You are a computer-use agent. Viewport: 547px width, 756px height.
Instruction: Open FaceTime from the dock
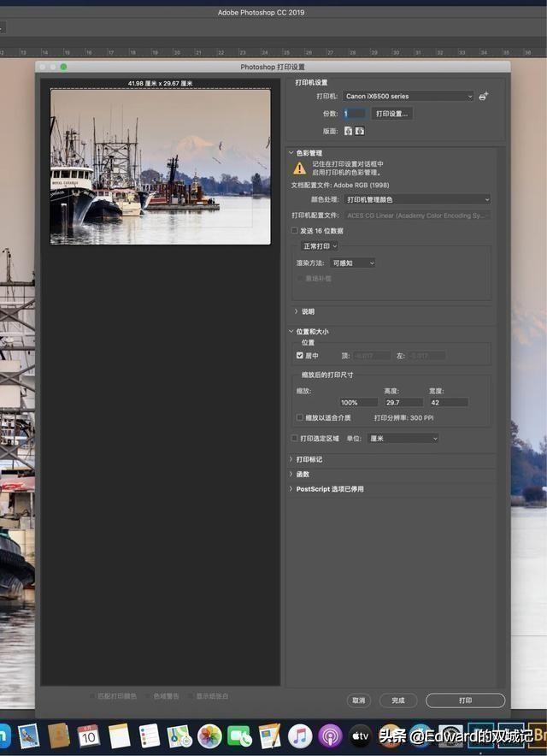click(239, 736)
